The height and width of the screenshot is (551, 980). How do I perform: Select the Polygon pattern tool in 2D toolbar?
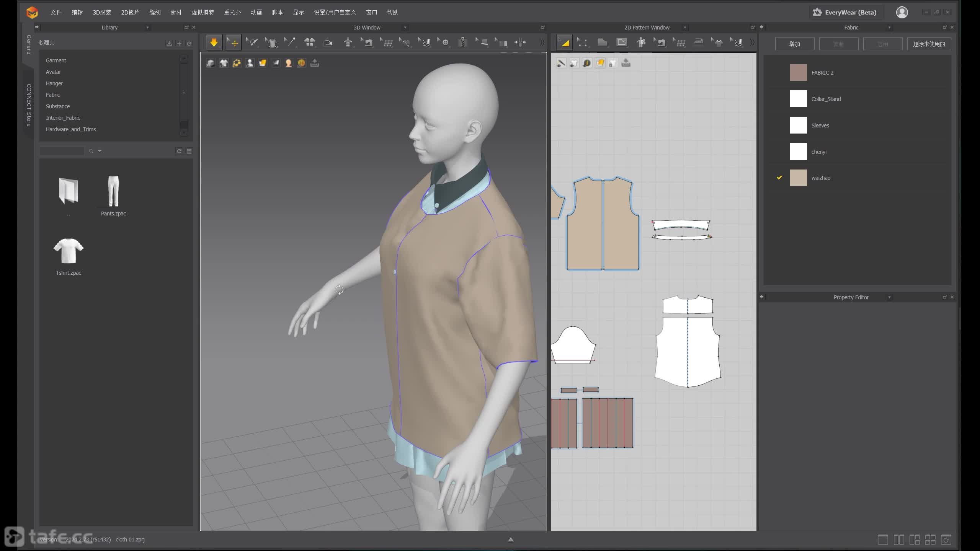click(x=602, y=42)
